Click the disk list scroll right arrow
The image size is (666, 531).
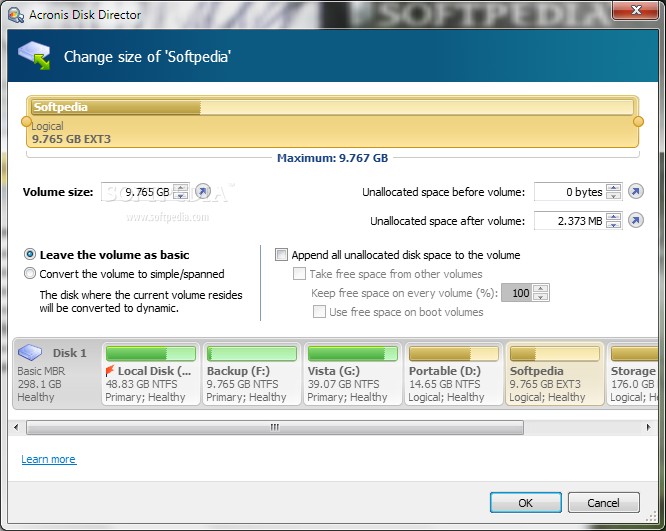tap(648, 427)
